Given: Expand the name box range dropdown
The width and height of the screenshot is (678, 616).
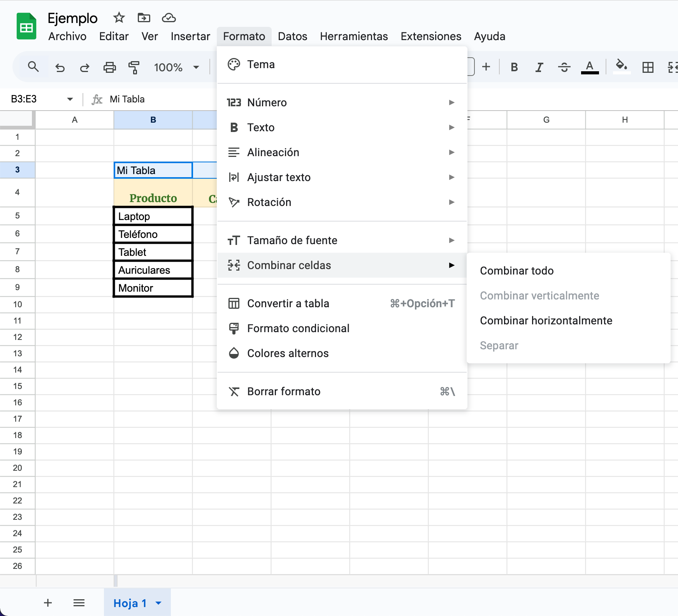Looking at the screenshot, I should (70, 99).
